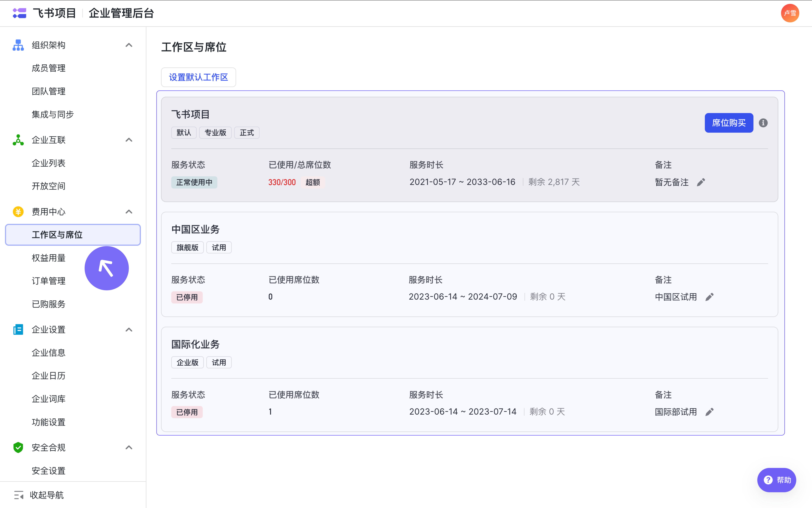The width and height of the screenshot is (812, 508).
Task: Click the 2023-06-14 ~ 2024-07-09 service period
Action: coord(463,297)
